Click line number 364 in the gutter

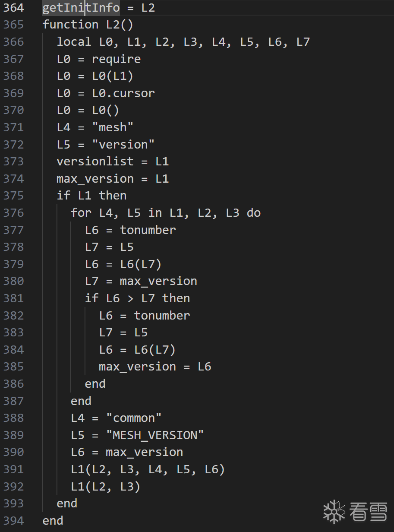click(x=14, y=8)
